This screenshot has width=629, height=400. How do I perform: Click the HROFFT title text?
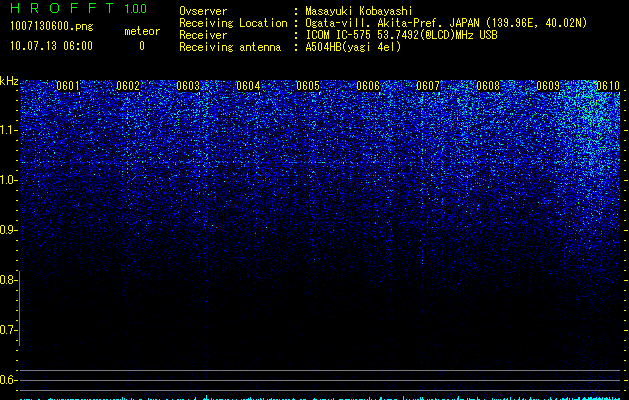tap(62, 8)
